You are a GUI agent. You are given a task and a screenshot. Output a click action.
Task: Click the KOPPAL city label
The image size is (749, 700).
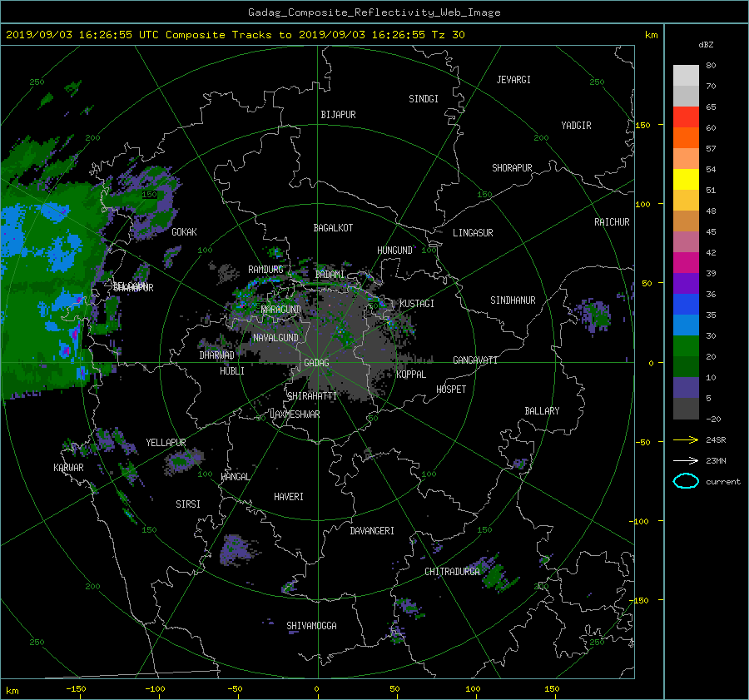411,375
